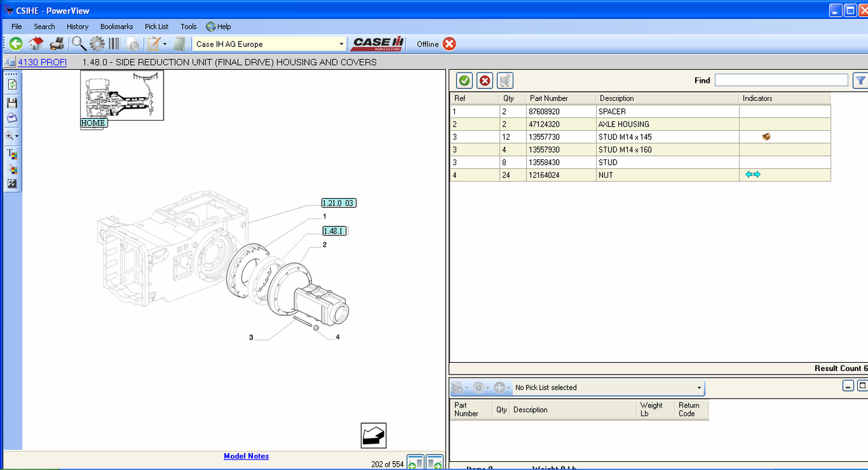Click the shopping cart add button
Image resolution: width=868 pixels, height=470 pixels.
pos(505,81)
